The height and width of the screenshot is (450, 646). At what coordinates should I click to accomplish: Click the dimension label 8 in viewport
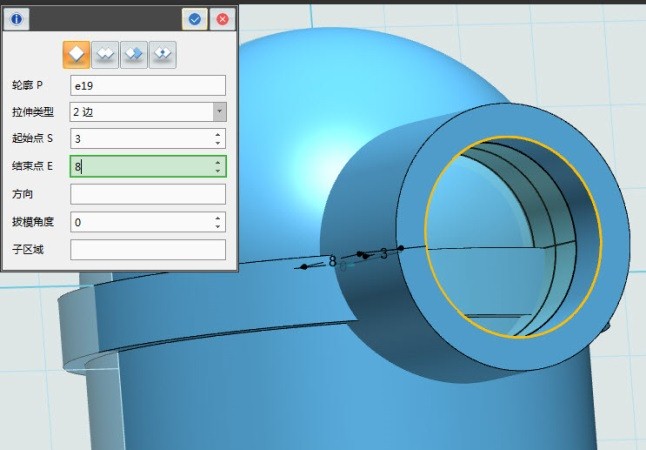[332, 261]
